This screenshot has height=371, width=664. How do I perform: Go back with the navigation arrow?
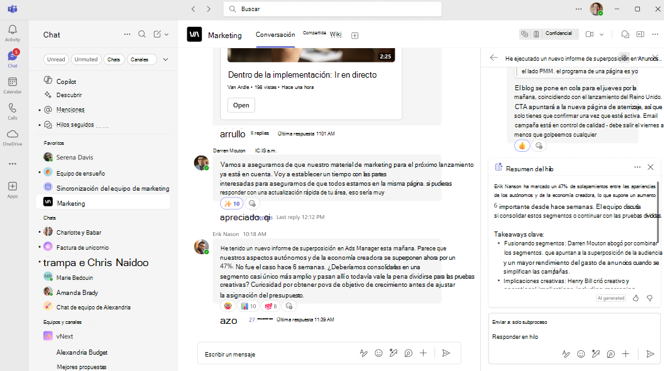[x=194, y=9]
